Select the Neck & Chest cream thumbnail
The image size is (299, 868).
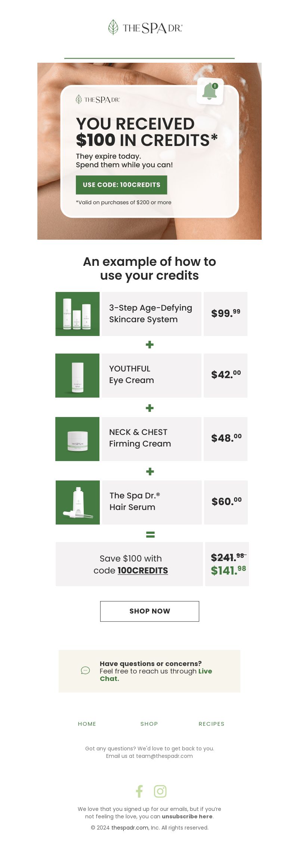77,439
